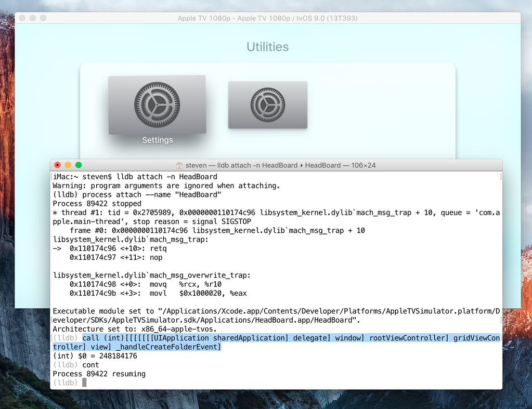
Task: Click the Utilities folder heading
Action: coord(268,47)
